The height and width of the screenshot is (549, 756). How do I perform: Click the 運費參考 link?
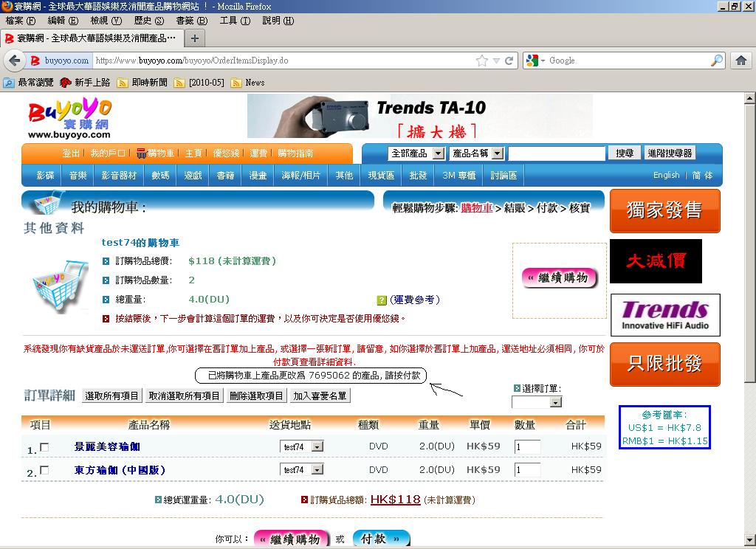[x=415, y=300]
